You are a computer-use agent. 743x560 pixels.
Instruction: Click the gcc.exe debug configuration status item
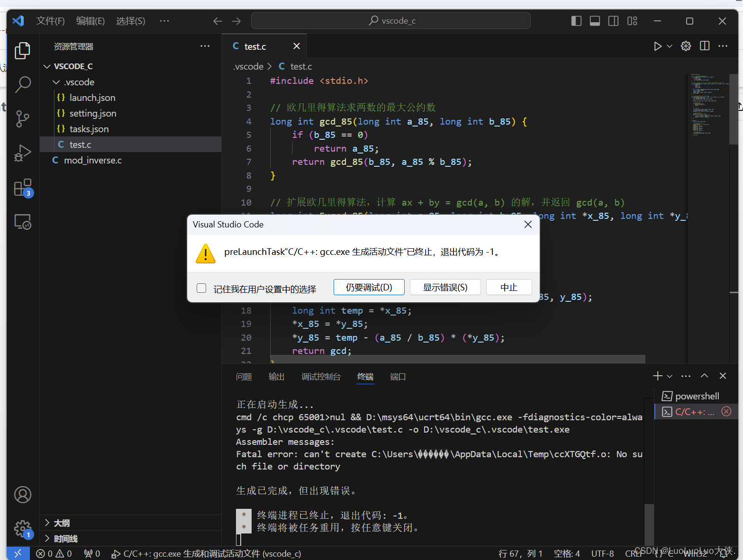206,553
